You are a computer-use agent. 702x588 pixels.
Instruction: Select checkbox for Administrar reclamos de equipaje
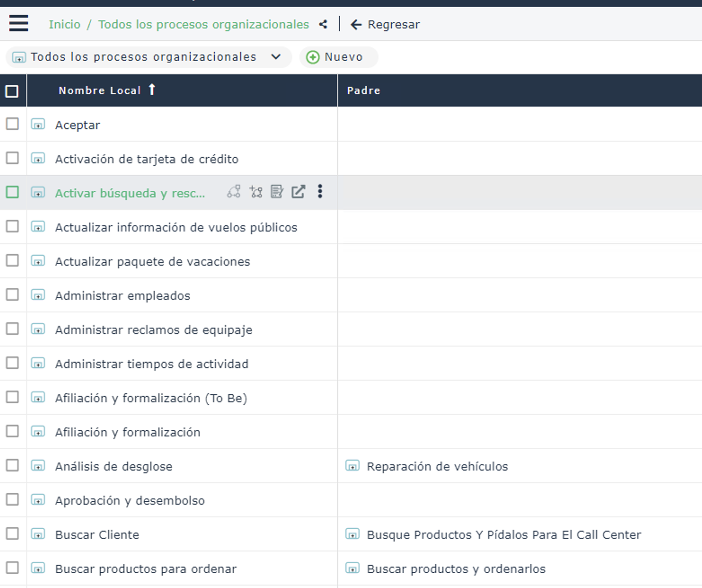[x=12, y=329]
